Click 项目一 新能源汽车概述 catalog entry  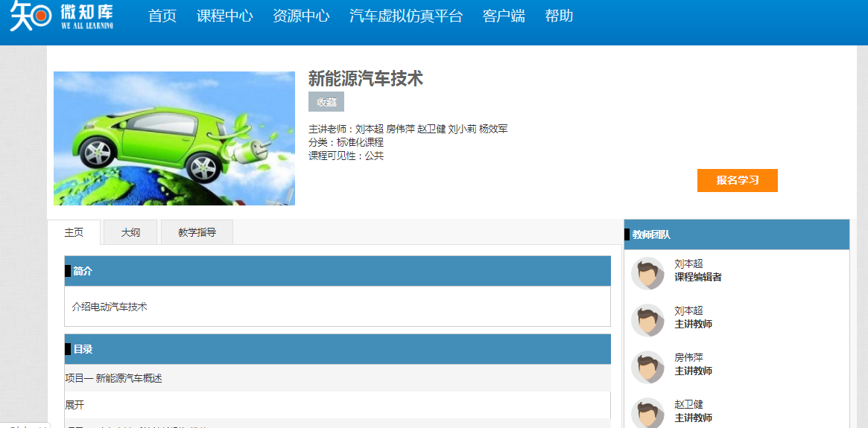[x=113, y=378]
